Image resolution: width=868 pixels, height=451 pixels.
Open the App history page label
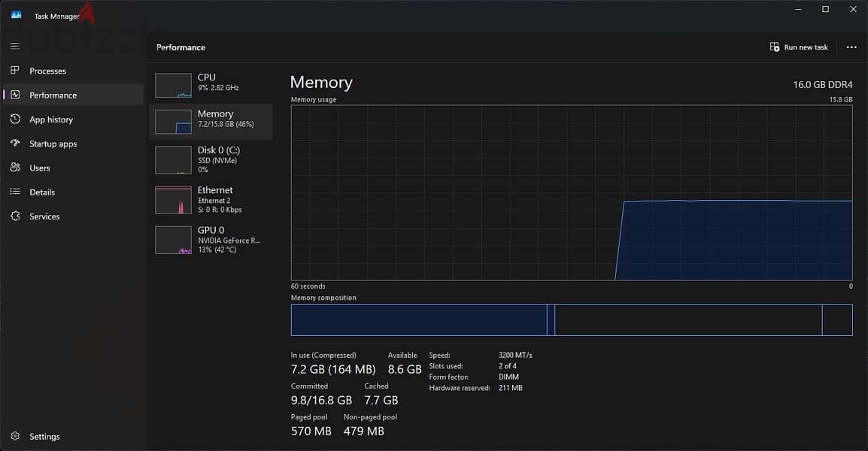[51, 120]
